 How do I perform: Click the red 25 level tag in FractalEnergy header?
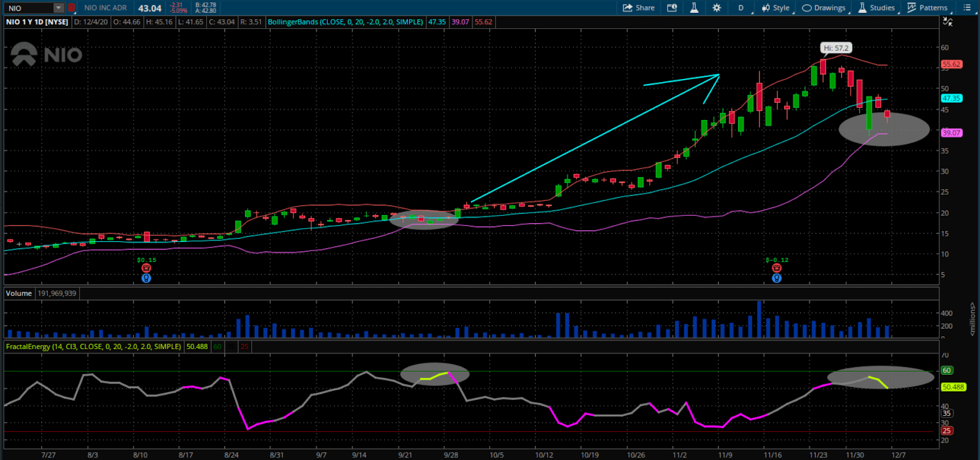tap(244, 347)
